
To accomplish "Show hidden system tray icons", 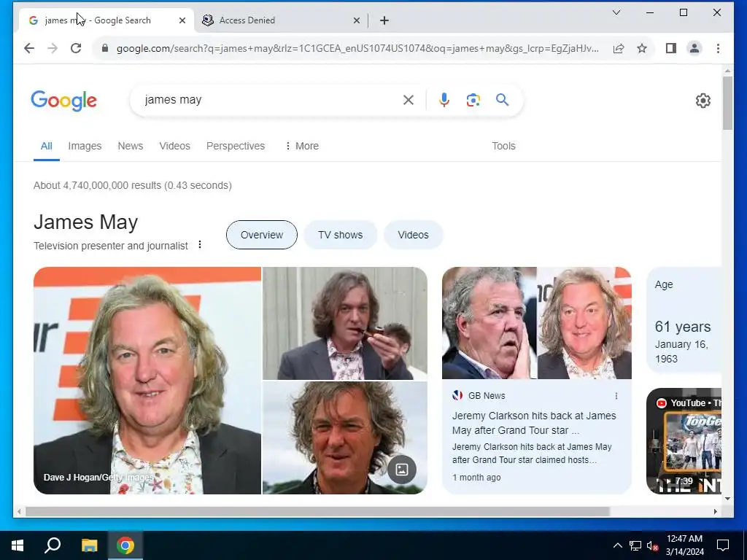I will pos(617,545).
